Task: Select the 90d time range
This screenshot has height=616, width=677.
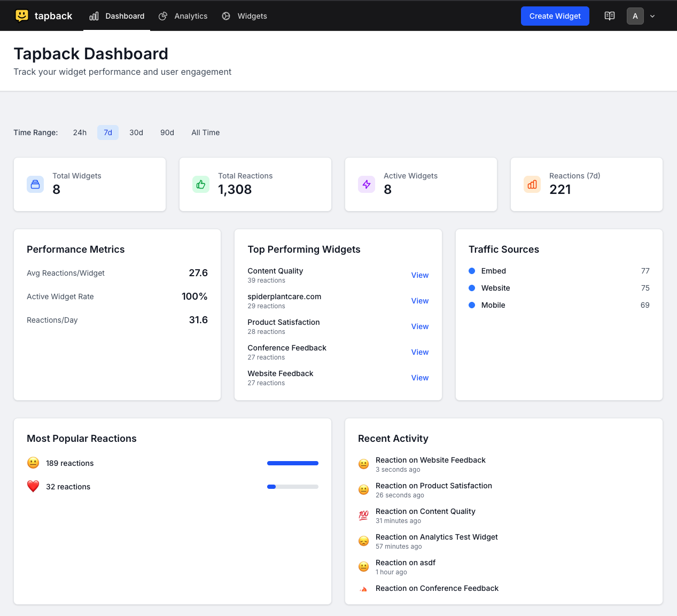Action: [167, 132]
